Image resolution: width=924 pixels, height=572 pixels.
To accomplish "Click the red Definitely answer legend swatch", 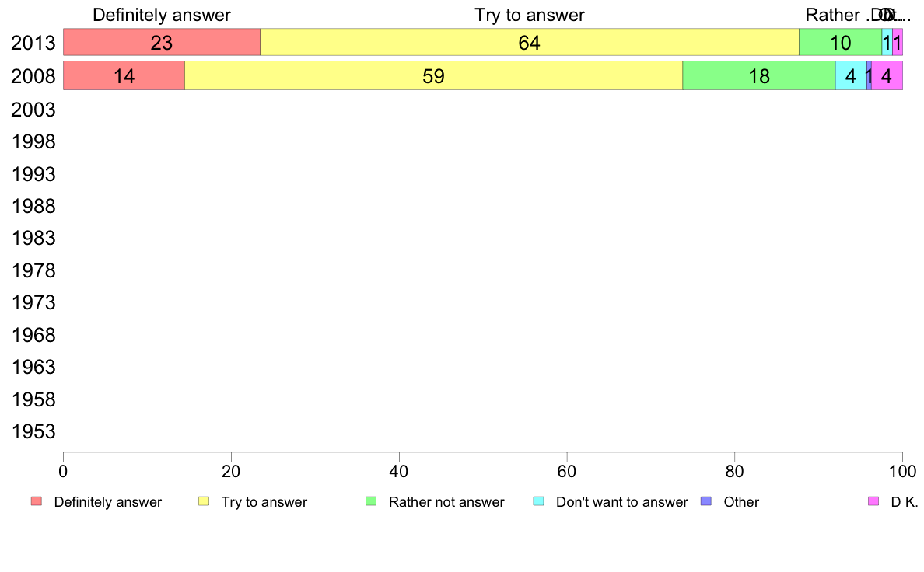I will pos(37,501).
